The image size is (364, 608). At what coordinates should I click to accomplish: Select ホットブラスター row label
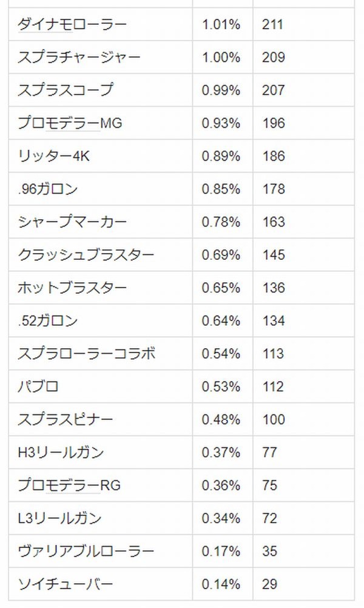[72, 288]
